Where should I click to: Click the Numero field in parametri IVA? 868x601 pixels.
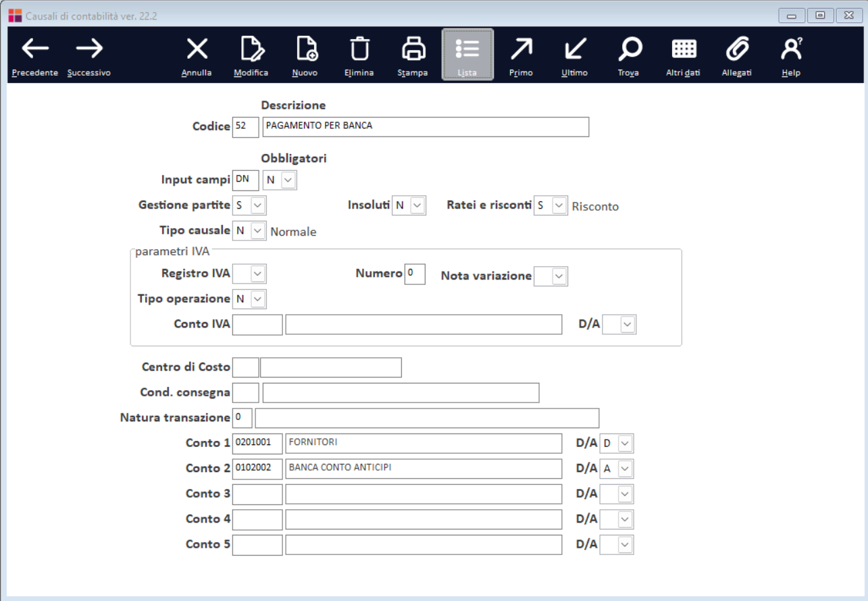415,274
